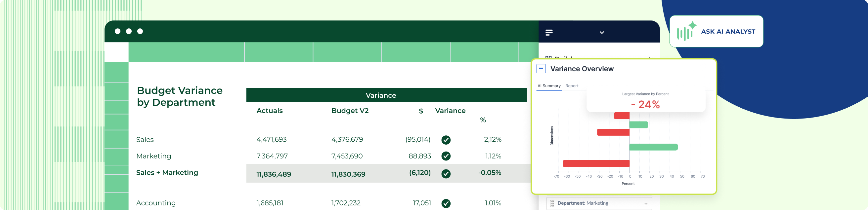The height and width of the screenshot is (210, 868).
Task: Select the Sales + Marketing subtotal label
Action: point(167,173)
